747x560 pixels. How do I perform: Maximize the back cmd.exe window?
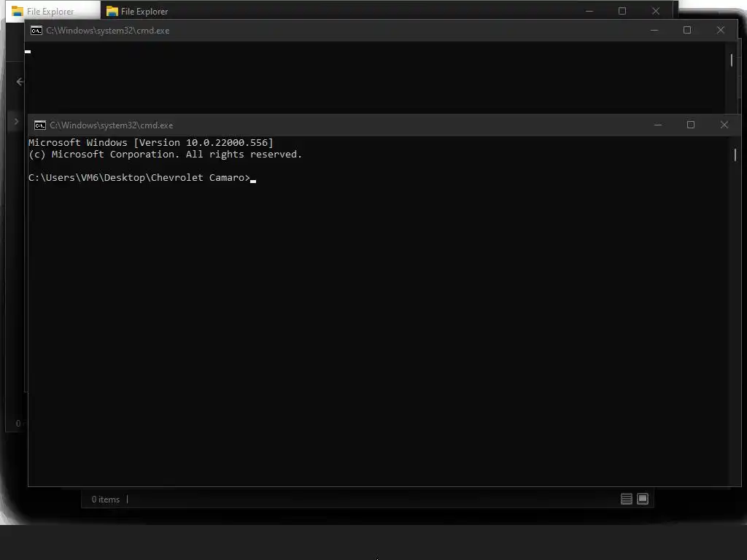pyautogui.click(x=687, y=30)
